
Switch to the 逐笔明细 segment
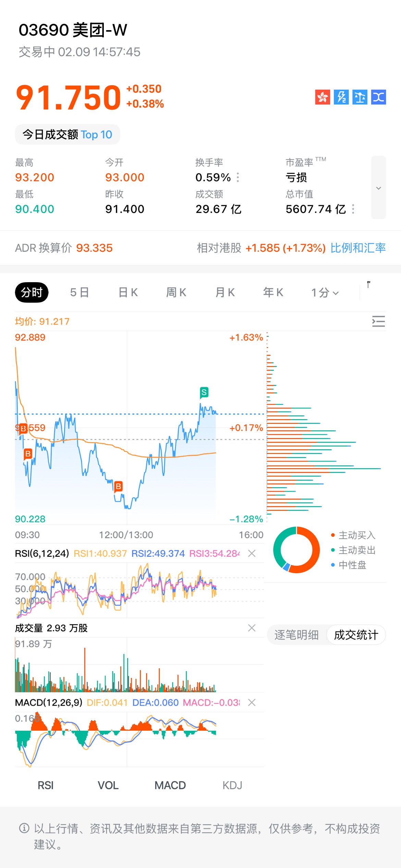pos(296,635)
